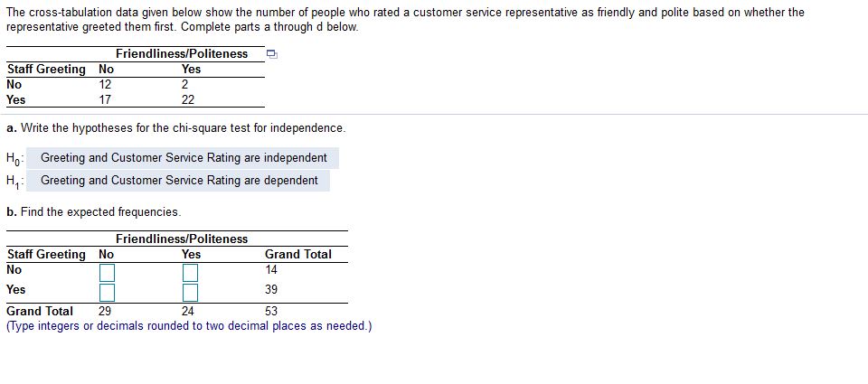Open the H0 hypothesis answer dropdown
The height and width of the screenshot is (384, 868).
pos(184,158)
